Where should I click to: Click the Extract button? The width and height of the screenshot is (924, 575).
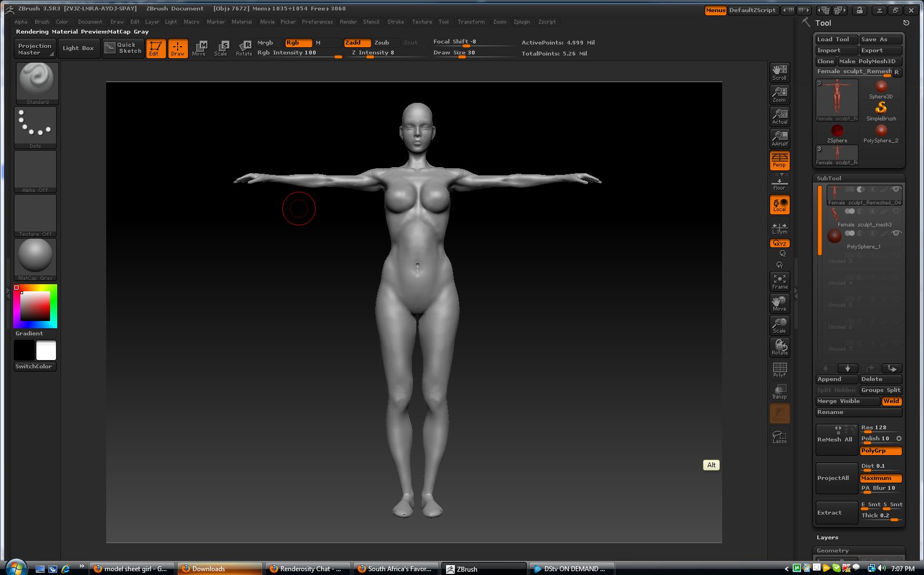tap(837, 513)
